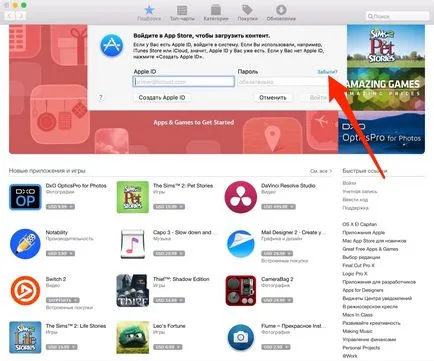Click the back navigation arrow
Screen dimensions: 434x361
(x=10, y=16)
